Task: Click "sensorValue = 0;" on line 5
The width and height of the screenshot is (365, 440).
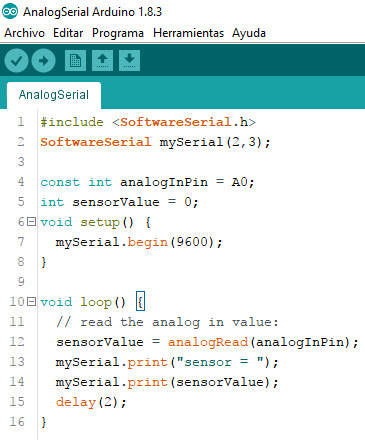Action: coord(135,202)
